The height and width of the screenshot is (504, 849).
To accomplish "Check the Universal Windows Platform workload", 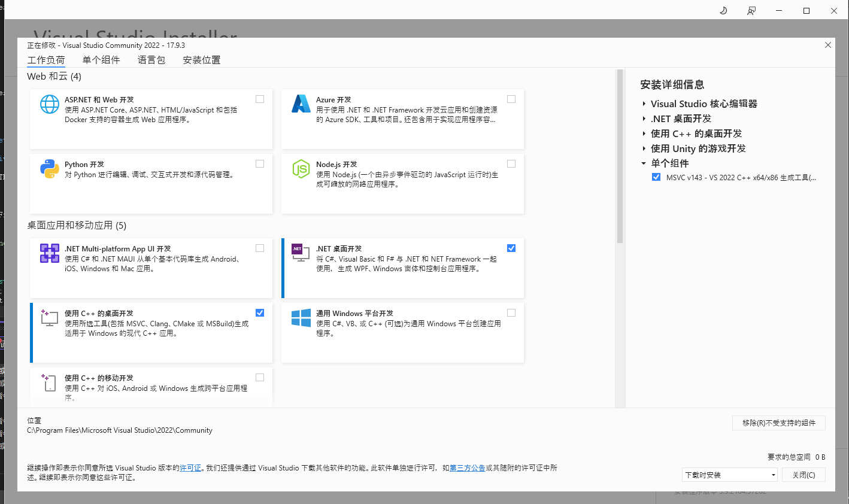I will point(511,313).
